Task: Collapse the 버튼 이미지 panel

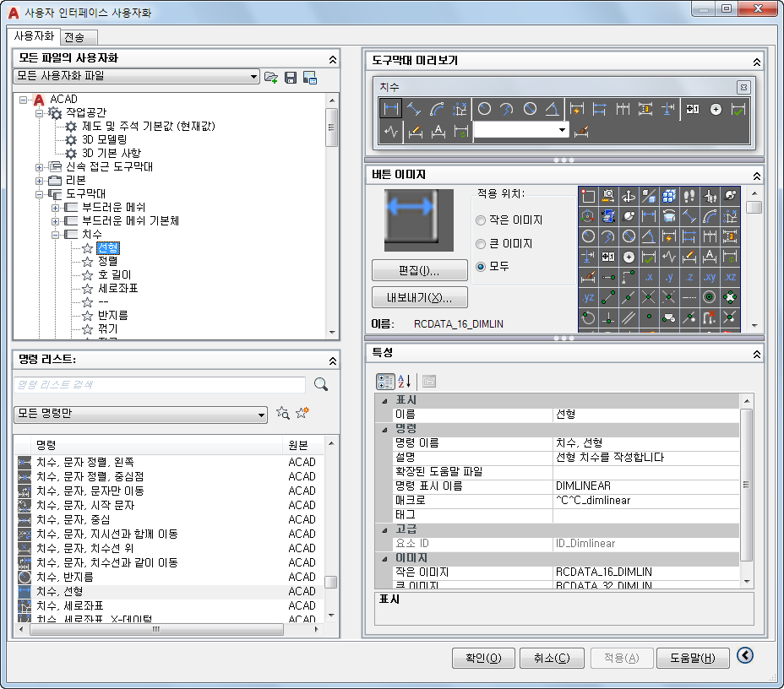Action: tap(756, 176)
